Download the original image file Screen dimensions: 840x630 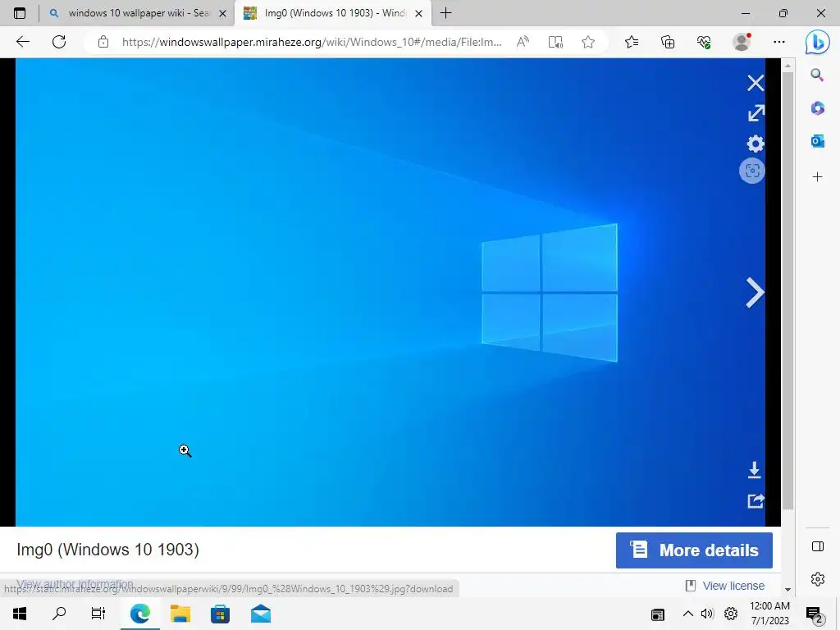(x=755, y=470)
